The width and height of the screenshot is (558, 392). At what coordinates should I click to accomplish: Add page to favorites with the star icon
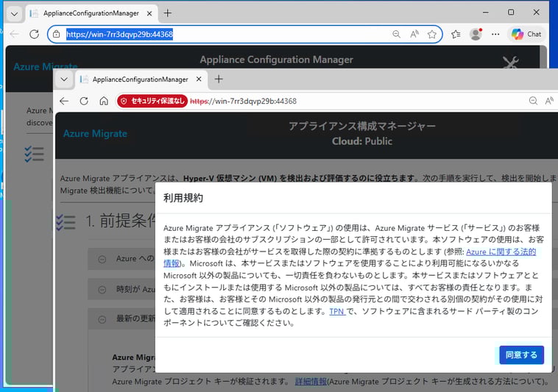(432, 34)
